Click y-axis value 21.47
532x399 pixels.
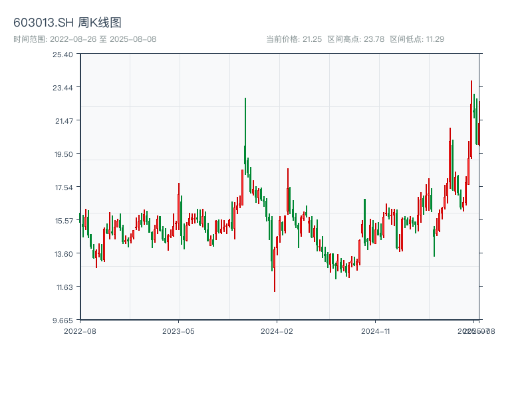[64, 121]
